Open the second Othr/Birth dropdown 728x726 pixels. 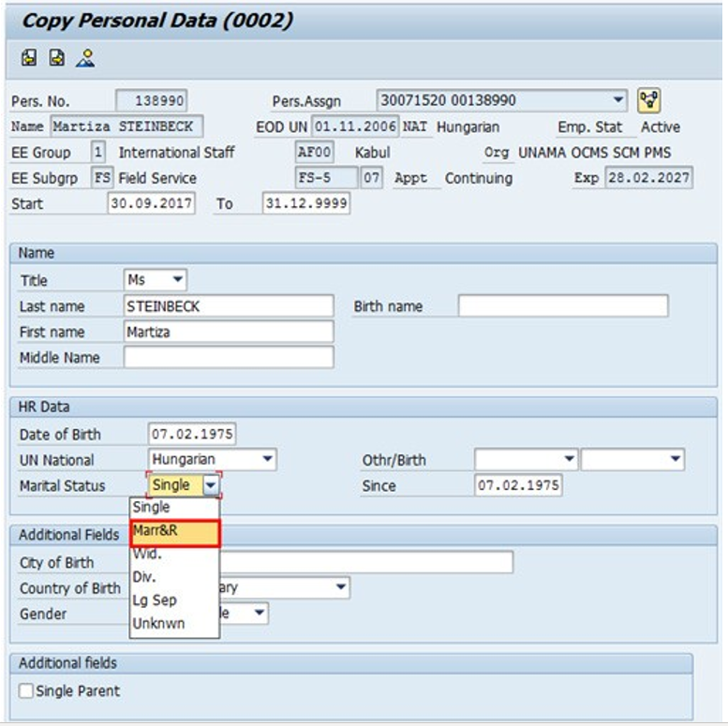[676, 459]
